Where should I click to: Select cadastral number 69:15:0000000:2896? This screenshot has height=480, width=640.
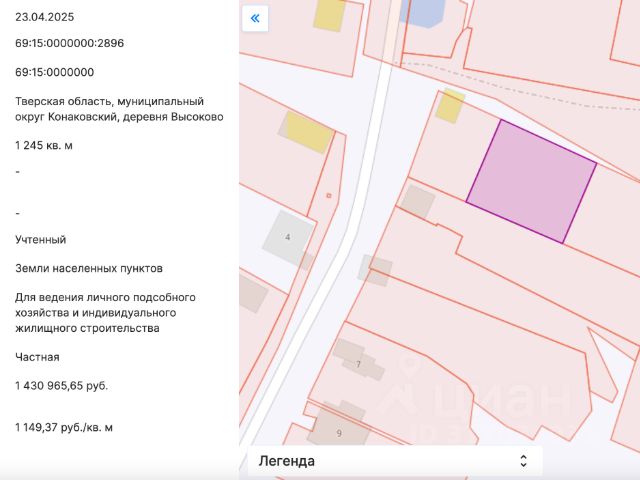pyautogui.click(x=69, y=43)
